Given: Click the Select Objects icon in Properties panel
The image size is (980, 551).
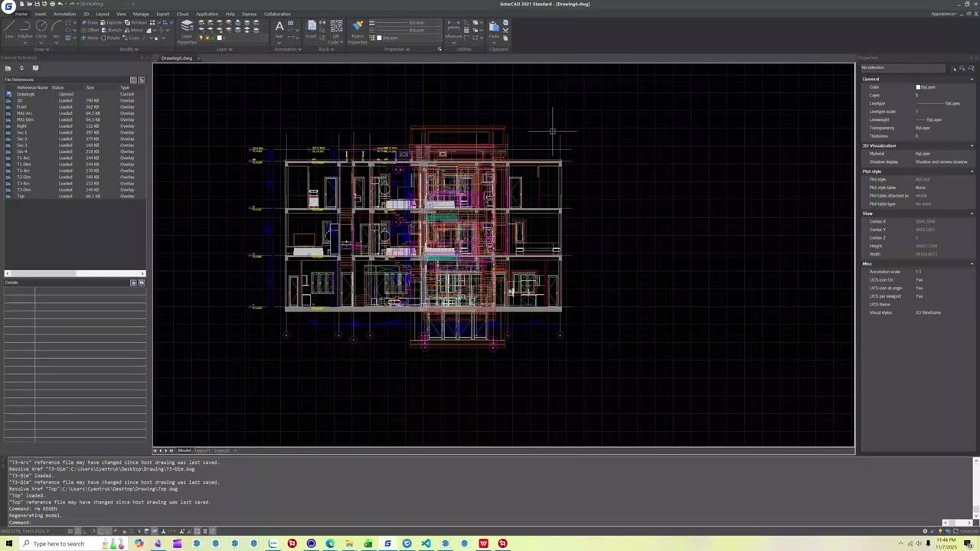Looking at the screenshot, I should pos(962,68).
